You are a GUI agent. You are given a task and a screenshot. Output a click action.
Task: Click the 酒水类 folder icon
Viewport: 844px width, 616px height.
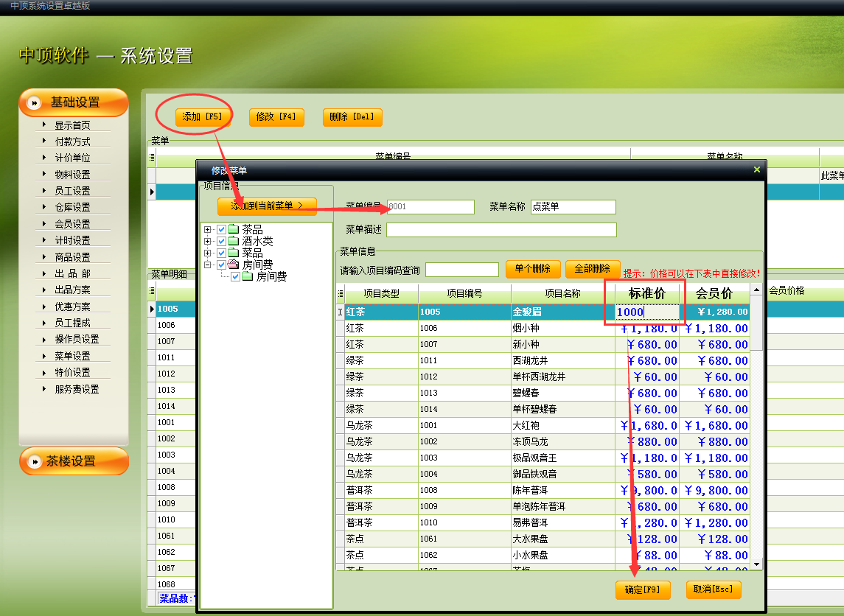click(x=234, y=241)
